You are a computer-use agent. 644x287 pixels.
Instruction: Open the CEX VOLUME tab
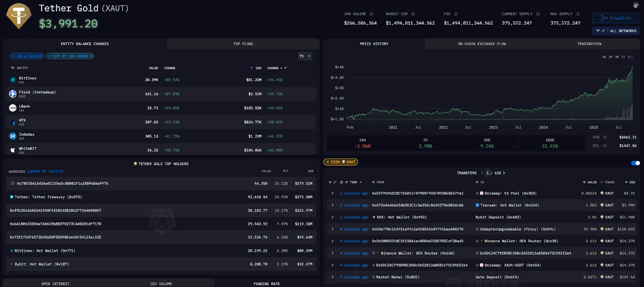click(161, 284)
